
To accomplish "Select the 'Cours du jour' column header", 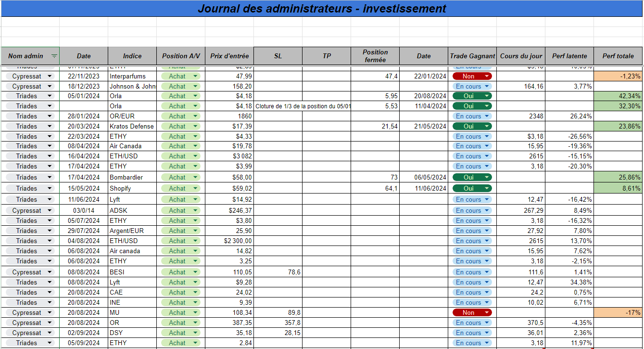I will click(521, 56).
